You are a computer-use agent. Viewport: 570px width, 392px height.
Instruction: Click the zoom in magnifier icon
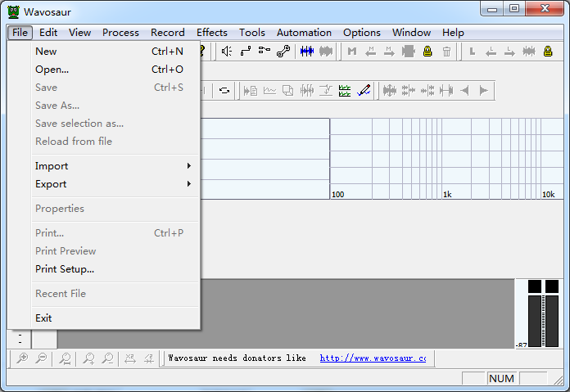(22, 358)
